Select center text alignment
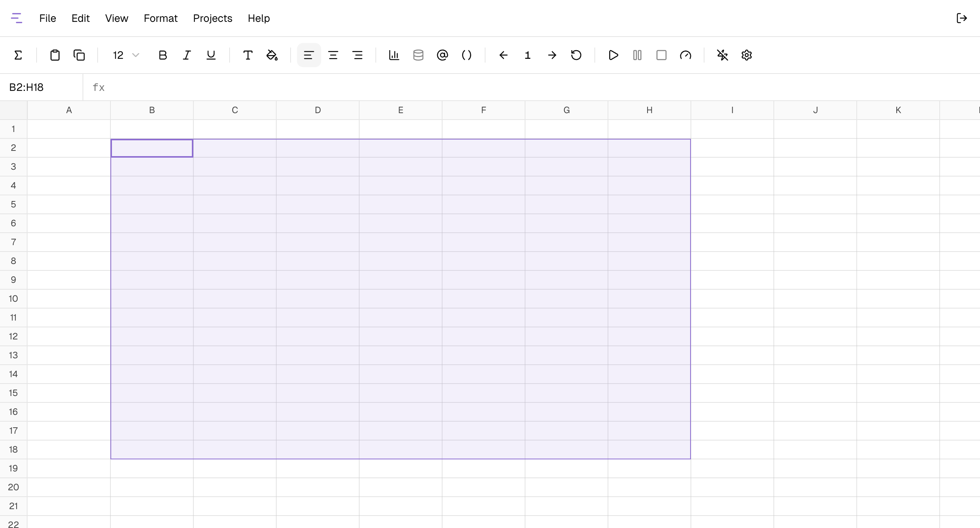The width and height of the screenshot is (980, 528). (x=333, y=55)
